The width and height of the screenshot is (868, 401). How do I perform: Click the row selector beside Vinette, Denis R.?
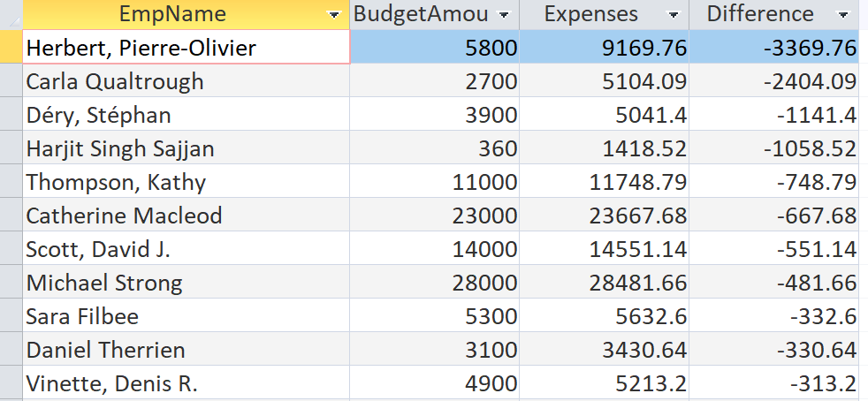[11, 382]
